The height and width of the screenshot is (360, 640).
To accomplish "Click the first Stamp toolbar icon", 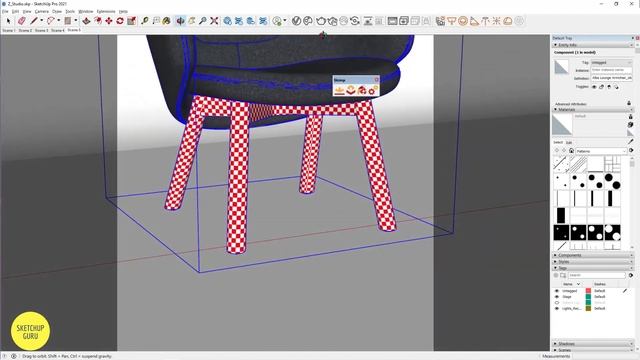I will point(339,90).
